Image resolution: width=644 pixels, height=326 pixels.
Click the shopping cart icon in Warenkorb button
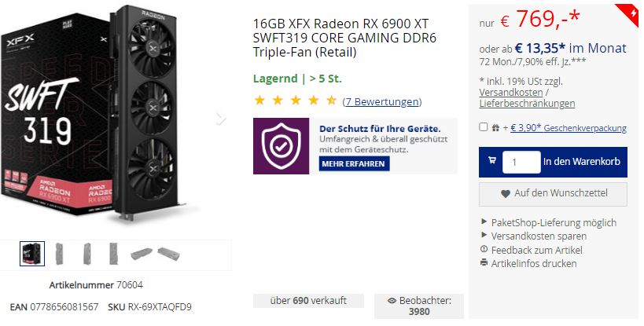(x=492, y=160)
